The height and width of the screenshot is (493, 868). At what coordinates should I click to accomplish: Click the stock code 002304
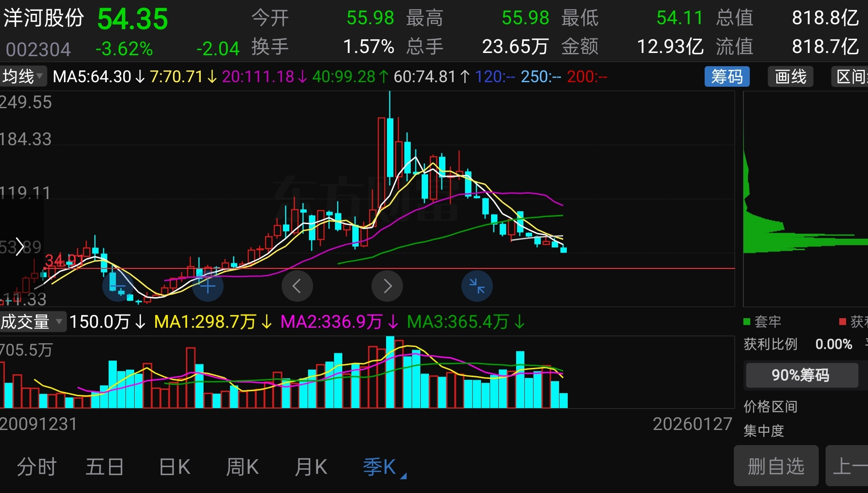pos(38,49)
